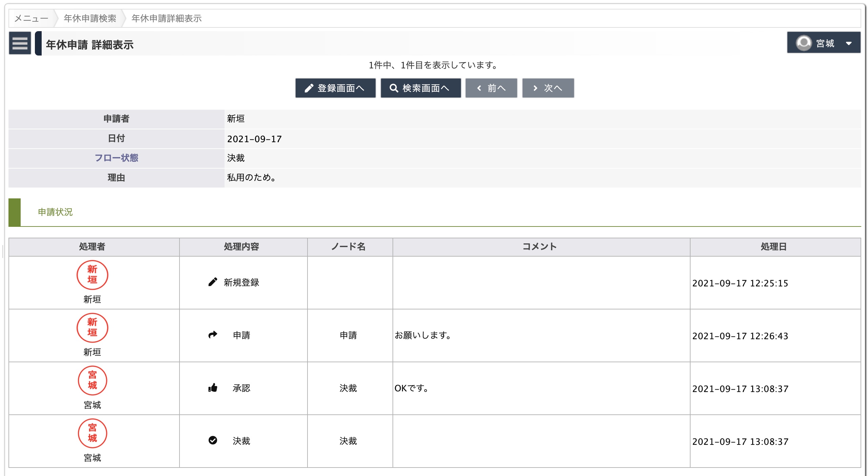Click the reason text 私用のため。
The image size is (868, 476).
point(252,177)
